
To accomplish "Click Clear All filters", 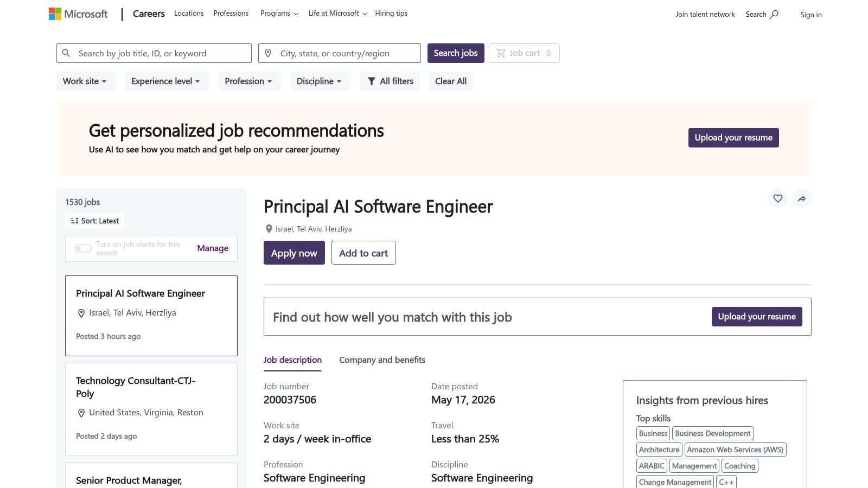I will click(x=451, y=81).
